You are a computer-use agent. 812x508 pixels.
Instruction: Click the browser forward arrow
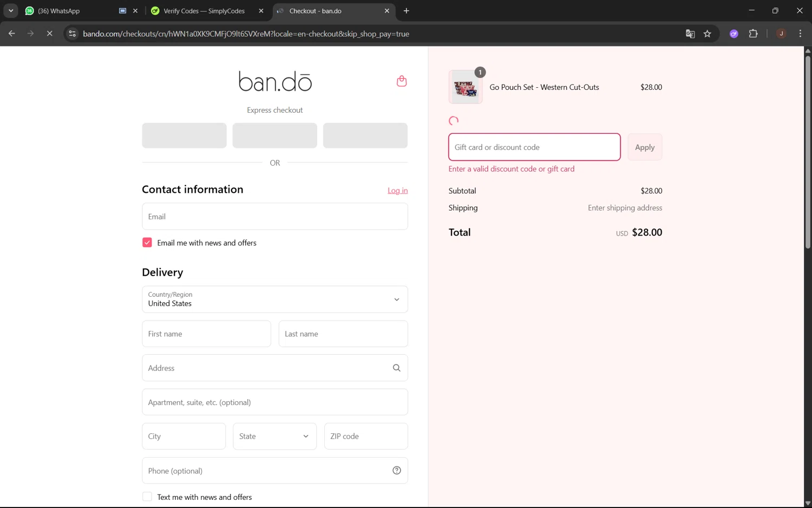click(x=31, y=34)
